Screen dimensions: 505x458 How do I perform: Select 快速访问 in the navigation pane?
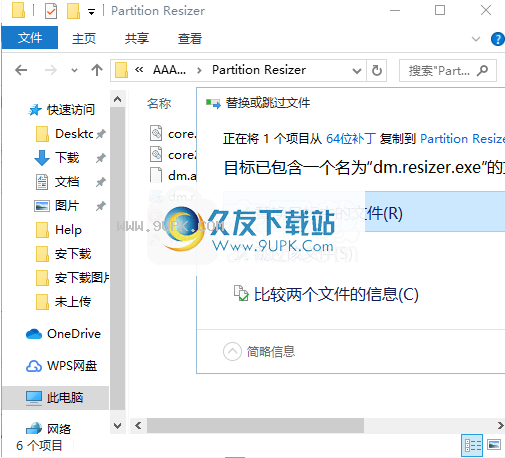pos(62,110)
